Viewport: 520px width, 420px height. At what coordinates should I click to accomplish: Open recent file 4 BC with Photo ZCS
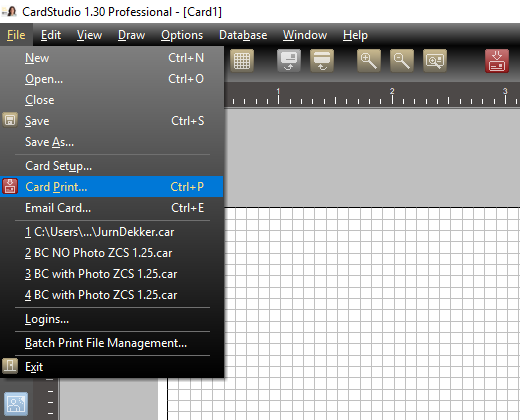click(112, 295)
